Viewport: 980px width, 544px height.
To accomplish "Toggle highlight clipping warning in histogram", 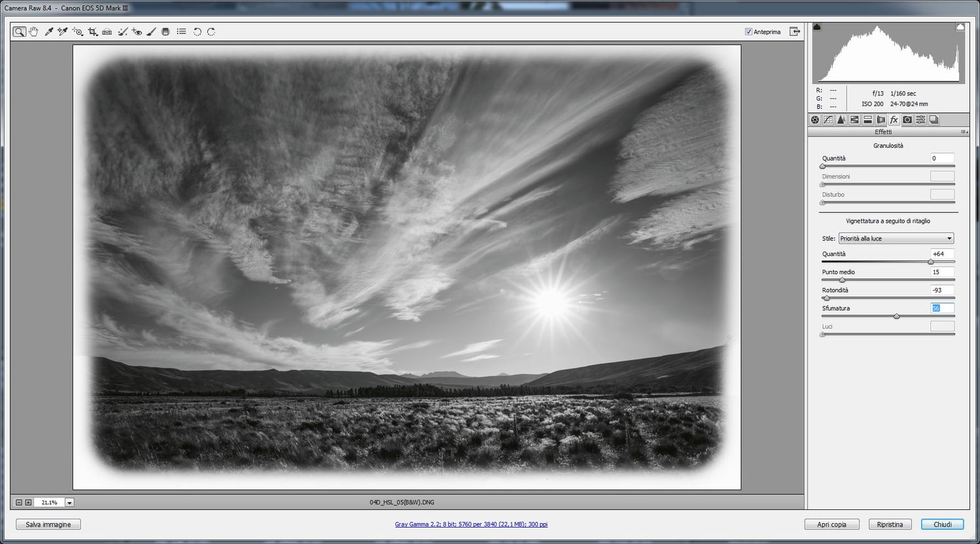I will (960, 27).
